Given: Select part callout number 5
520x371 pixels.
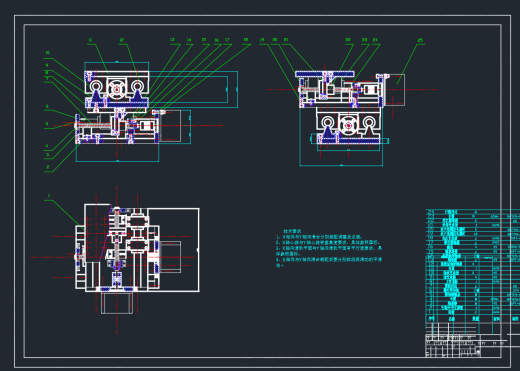Looking at the screenshot, I should (x=47, y=124).
